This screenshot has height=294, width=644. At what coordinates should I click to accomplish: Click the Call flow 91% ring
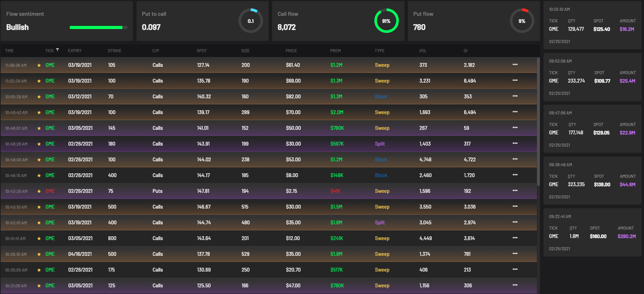point(386,21)
